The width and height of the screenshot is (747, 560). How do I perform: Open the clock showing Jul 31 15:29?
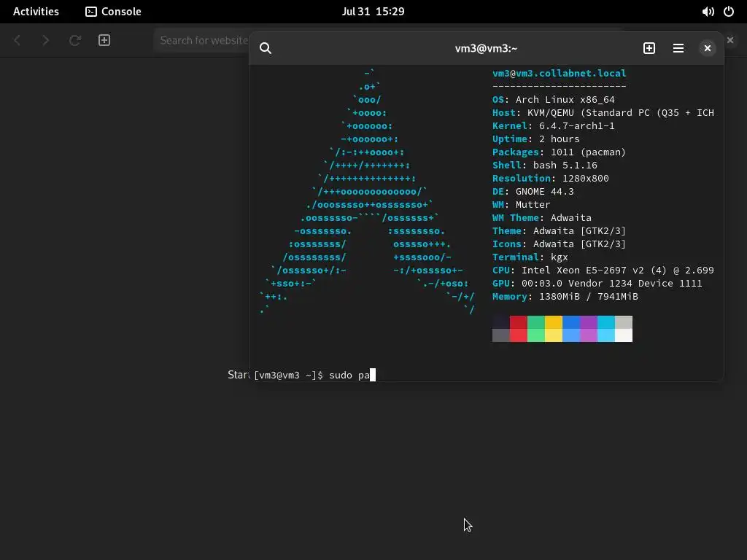tap(373, 12)
